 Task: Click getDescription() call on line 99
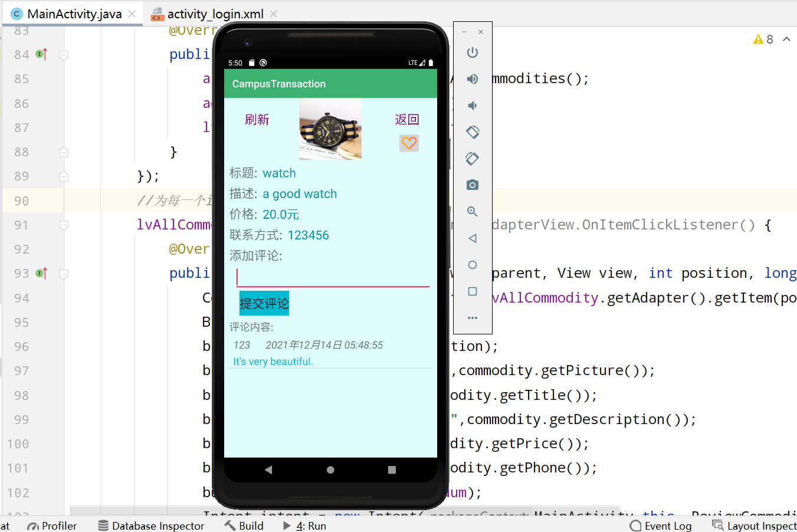tap(619, 419)
